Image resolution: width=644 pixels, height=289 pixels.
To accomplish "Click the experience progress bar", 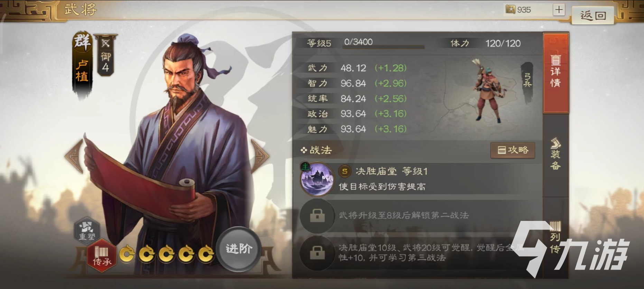I will (383, 47).
